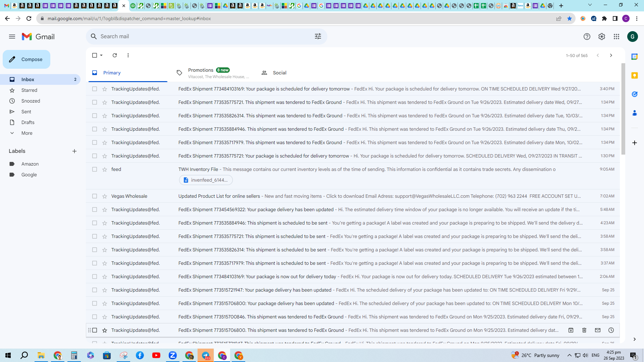This screenshot has width=644, height=362.
Task: Open Google Keep side panel
Action: (635, 75)
